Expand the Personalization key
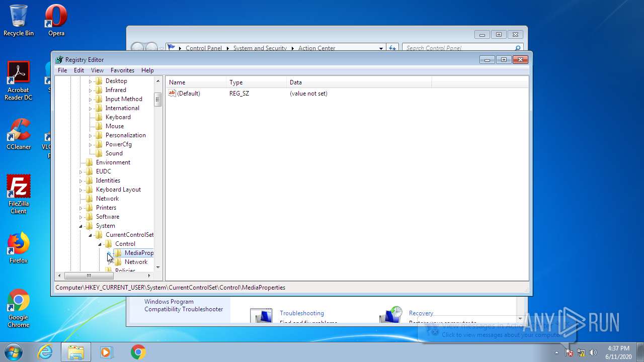This screenshot has height=362, width=644. tap(91, 135)
